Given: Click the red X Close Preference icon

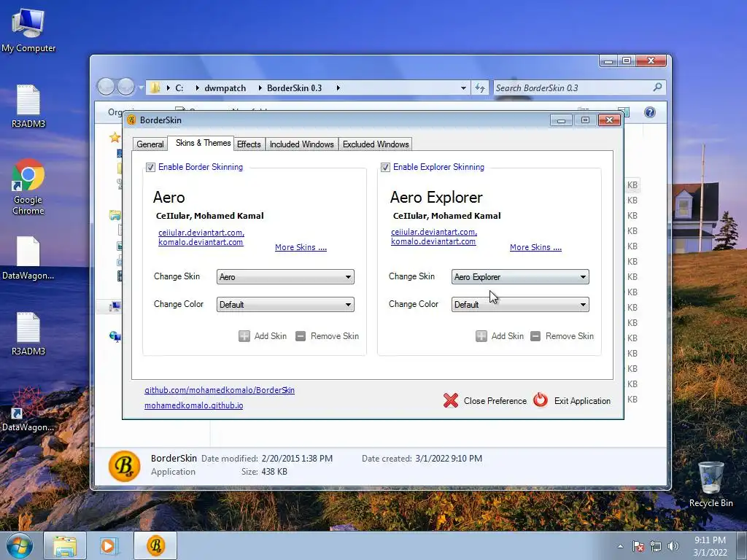Looking at the screenshot, I should pos(451,400).
